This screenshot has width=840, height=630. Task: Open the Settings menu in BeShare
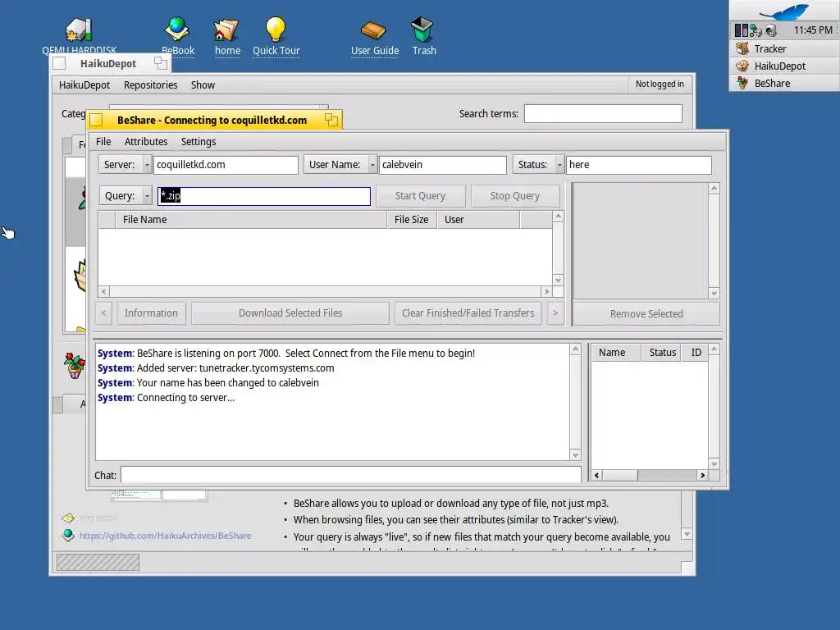click(x=199, y=141)
